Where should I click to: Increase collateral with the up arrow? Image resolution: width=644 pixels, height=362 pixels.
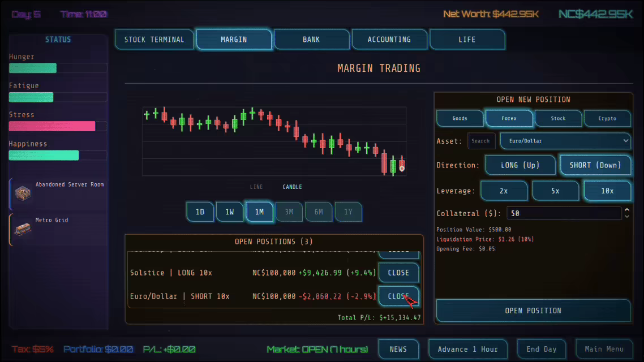point(627,210)
